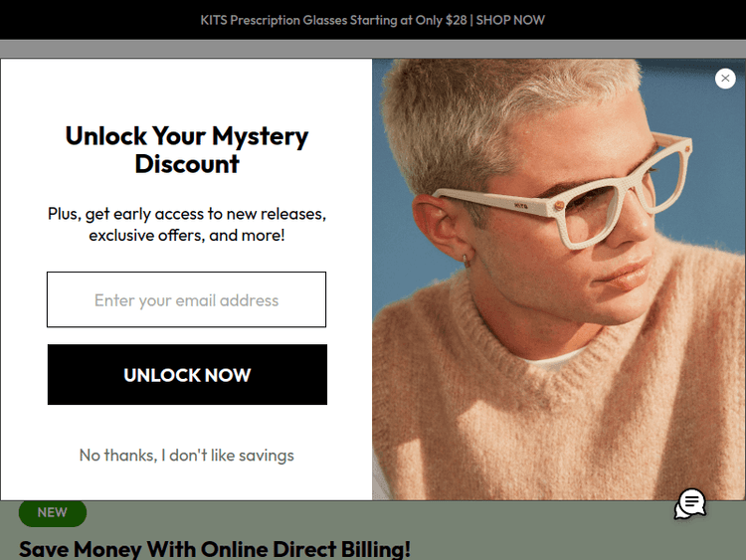
Task: Click the small earring on model's ear
Action: coord(466,260)
